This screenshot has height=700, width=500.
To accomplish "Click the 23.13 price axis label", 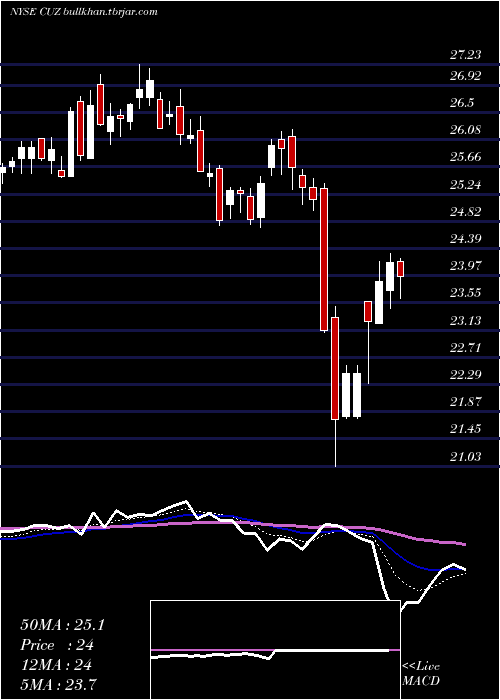I will pyautogui.click(x=466, y=320).
